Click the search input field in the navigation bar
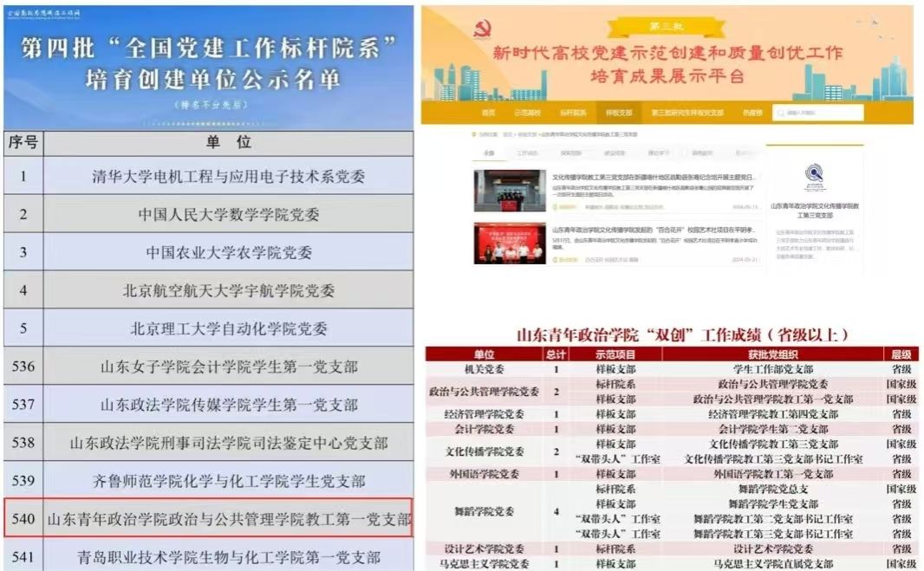 point(818,113)
